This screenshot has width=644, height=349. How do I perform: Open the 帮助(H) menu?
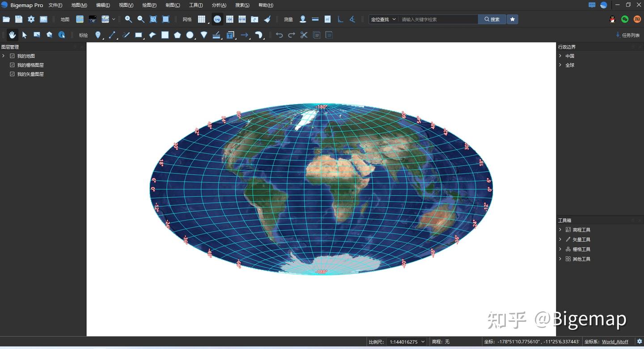point(266,5)
